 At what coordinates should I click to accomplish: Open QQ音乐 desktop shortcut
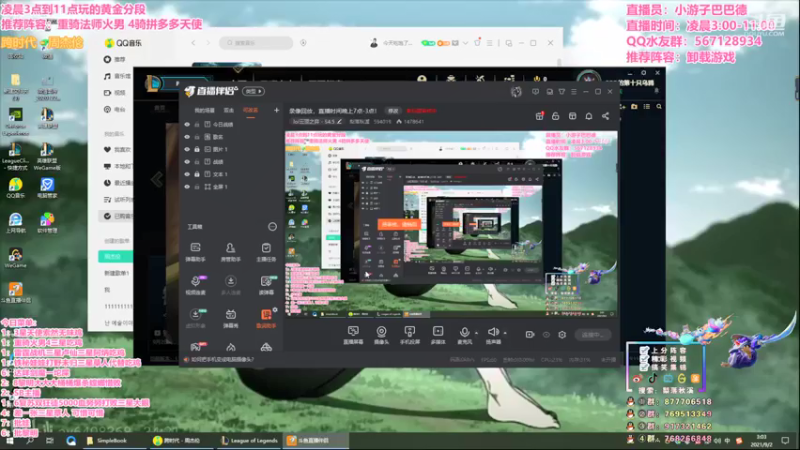(15, 188)
